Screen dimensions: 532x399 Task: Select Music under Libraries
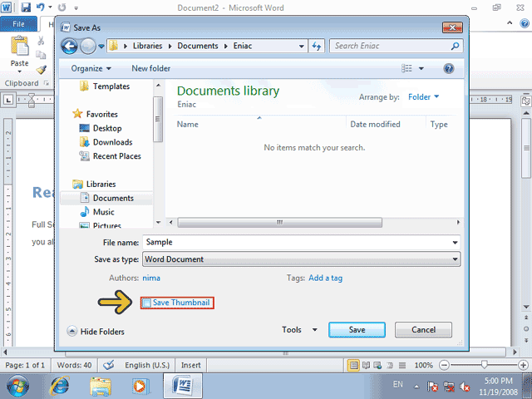pyautogui.click(x=97, y=212)
